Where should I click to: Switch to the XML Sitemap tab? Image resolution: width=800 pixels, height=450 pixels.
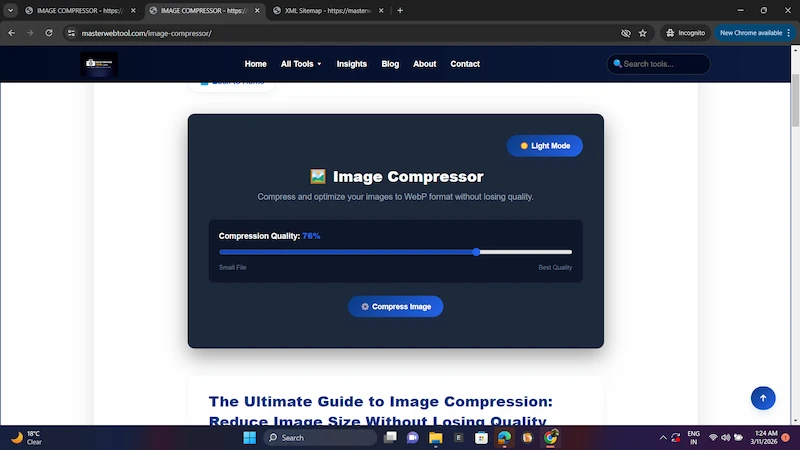327,10
